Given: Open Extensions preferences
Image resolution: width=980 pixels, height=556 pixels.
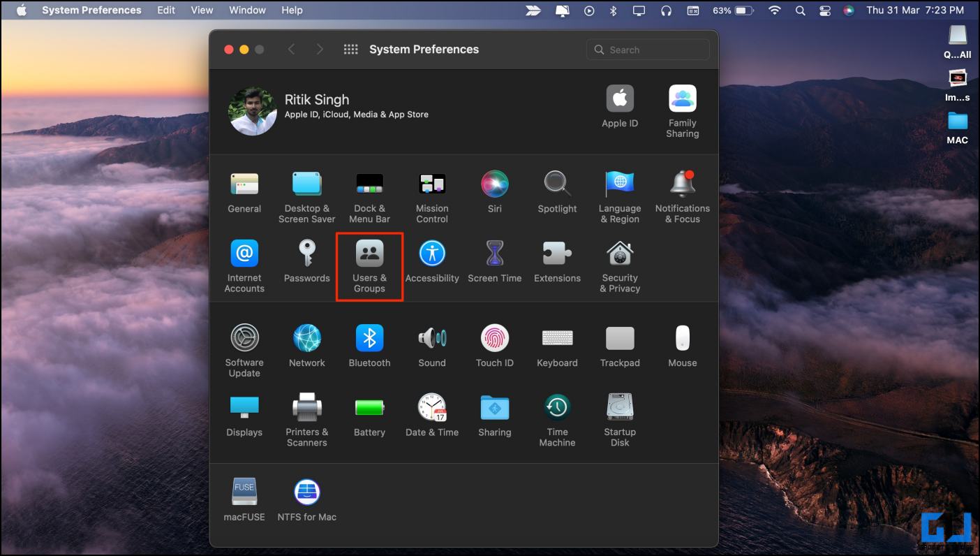Looking at the screenshot, I should (x=557, y=262).
